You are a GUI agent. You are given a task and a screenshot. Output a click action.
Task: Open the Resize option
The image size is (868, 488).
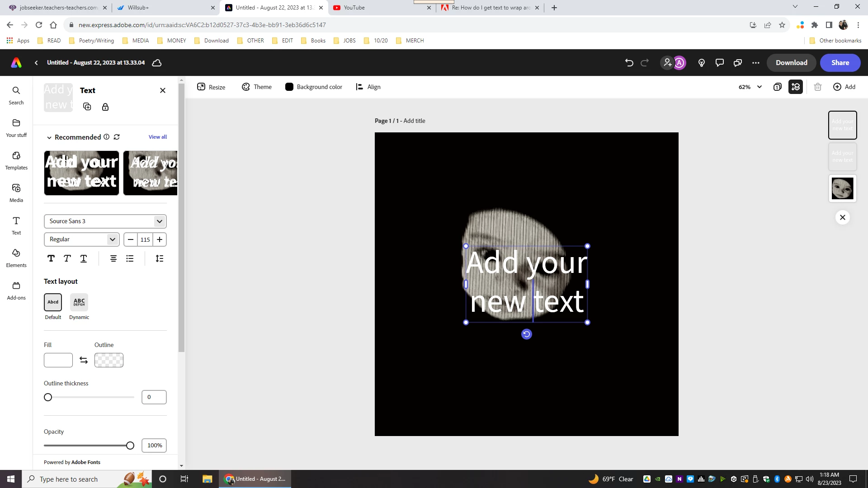[211, 87]
